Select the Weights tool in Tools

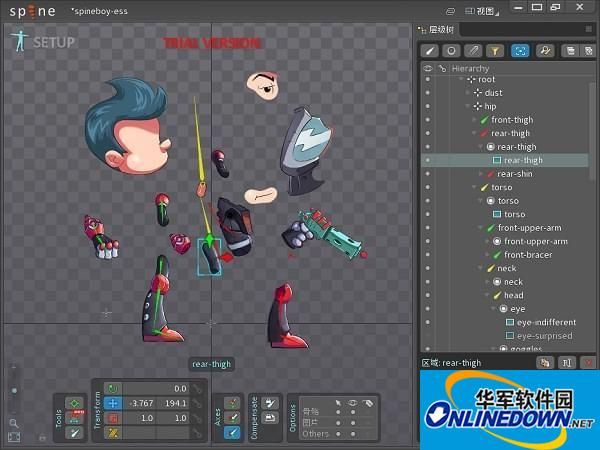click(x=74, y=418)
